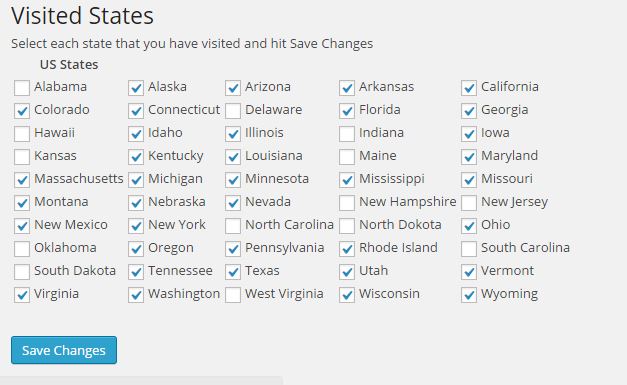Check the New Jersey checkbox
Image resolution: width=627 pixels, height=385 pixels.
(469, 203)
